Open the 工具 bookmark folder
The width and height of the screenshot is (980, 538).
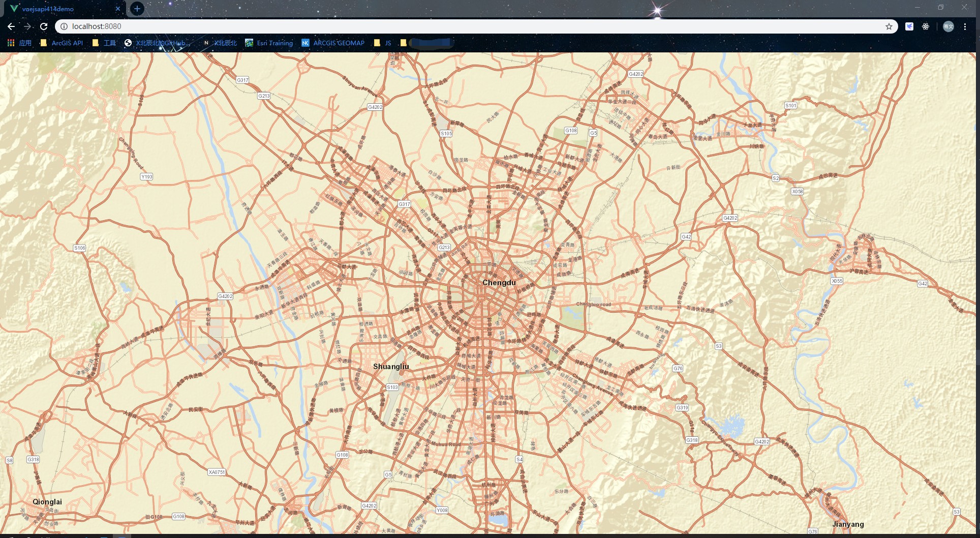click(x=104, y=43)
